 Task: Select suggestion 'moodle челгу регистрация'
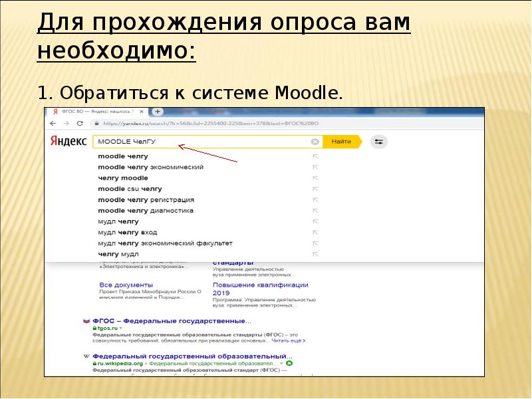tap(146, 199)
